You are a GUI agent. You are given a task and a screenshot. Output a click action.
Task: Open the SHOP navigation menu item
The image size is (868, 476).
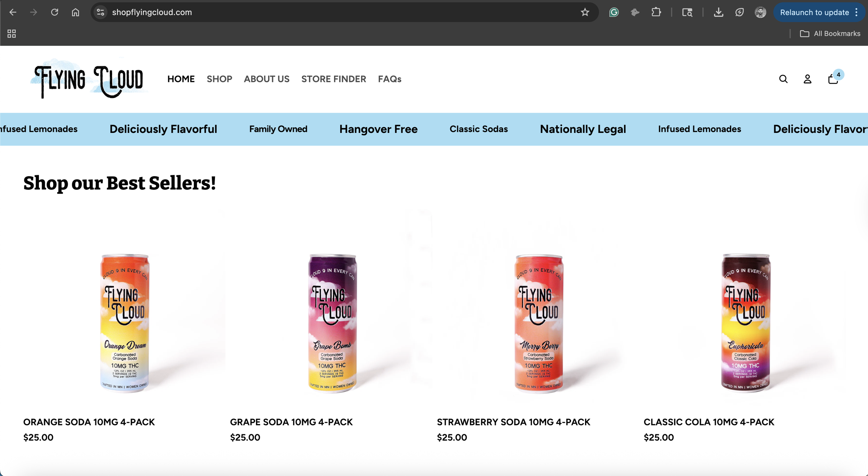click(x=219, y=79)
